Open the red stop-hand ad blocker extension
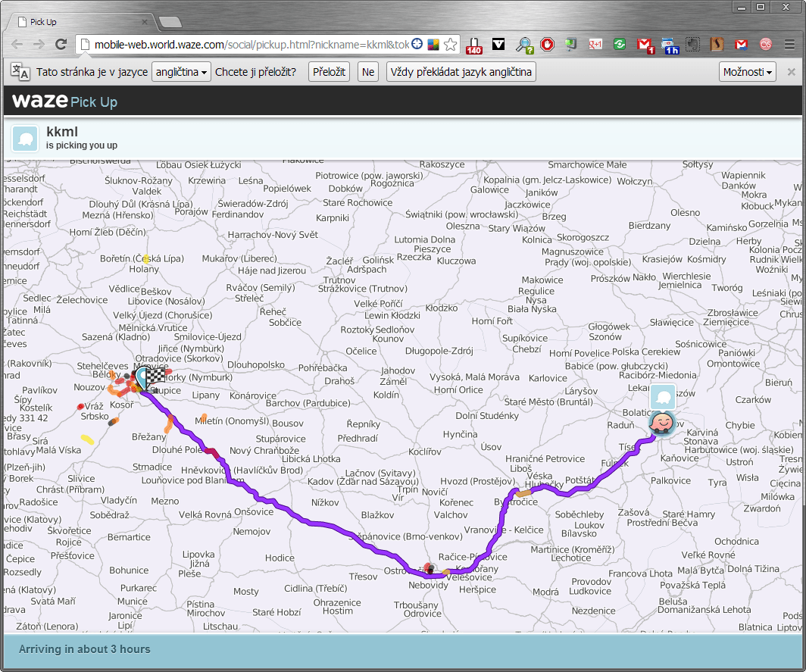The image size is (806, 672). [548, 44]
